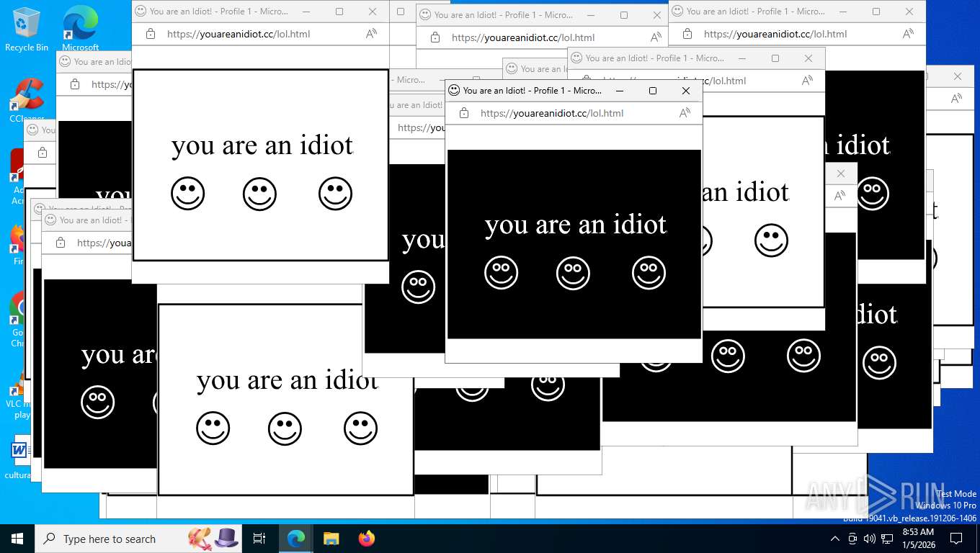Open the notification center icon
The height and width of the screenshot is (553, 980).
956,539
